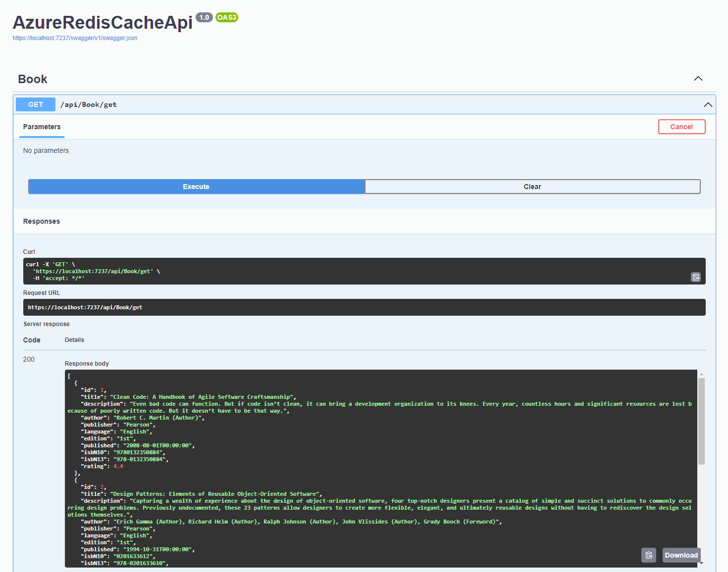
Task: Collapse the Book section chevron
Action: (698, 79)
